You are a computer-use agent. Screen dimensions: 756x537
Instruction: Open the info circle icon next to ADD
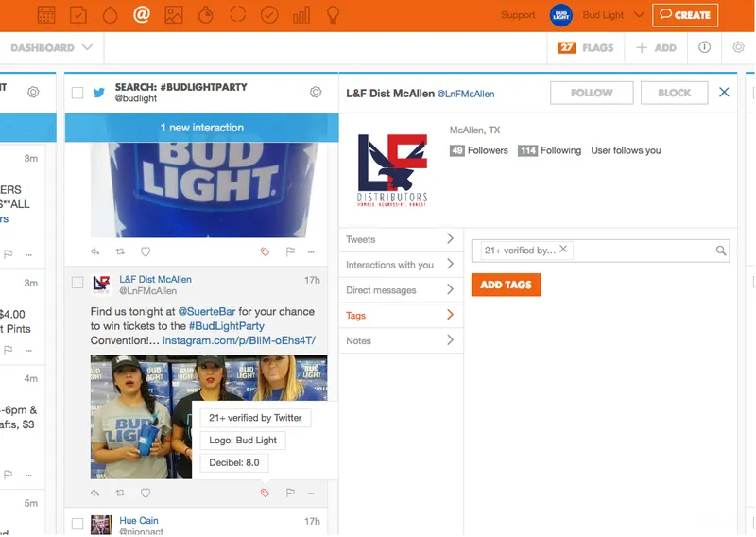pyautogui.click(x=704, y=47)
